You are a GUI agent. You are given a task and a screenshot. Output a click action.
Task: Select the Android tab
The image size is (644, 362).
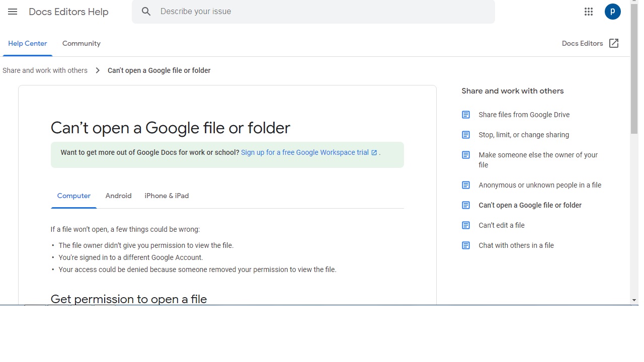tap(118, 196)
